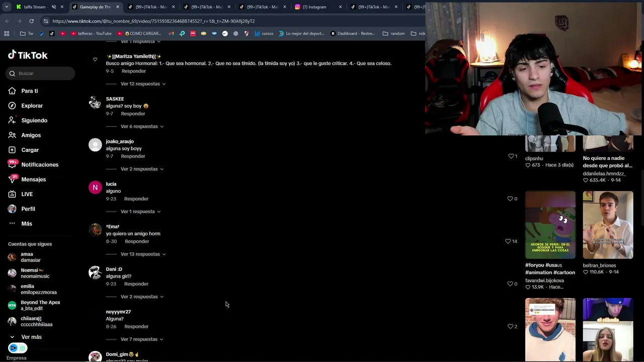Like neyyymr27's comment heart
This screenshot has width=644, height=362.
coord(510,326)
